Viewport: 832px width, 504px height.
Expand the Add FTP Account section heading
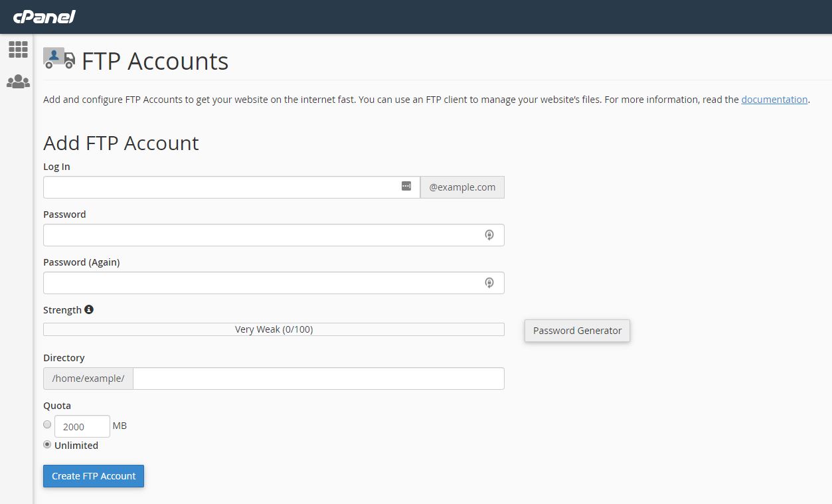[121, 143]
